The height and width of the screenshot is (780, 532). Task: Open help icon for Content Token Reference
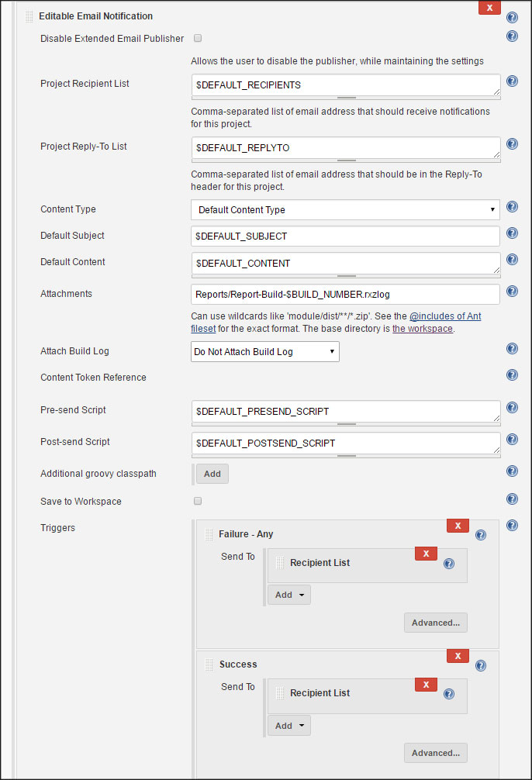coord(512,374)
